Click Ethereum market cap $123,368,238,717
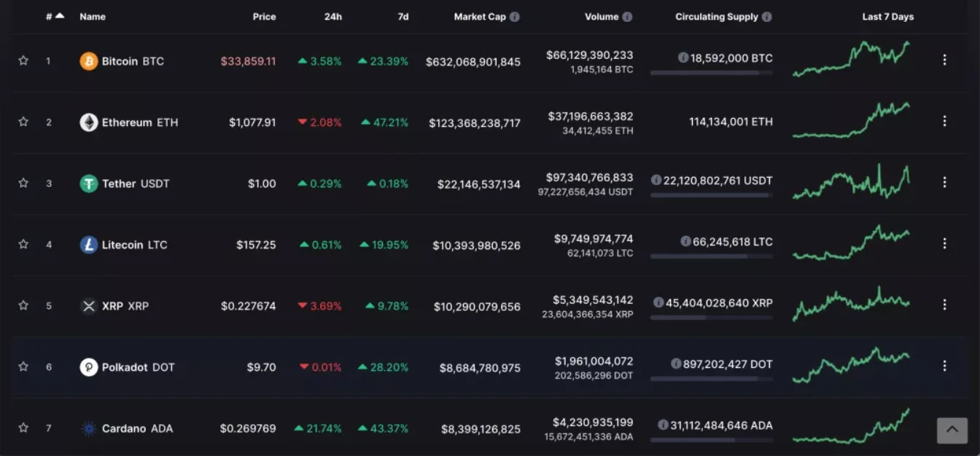980x456 pixels. pos(475,123)
